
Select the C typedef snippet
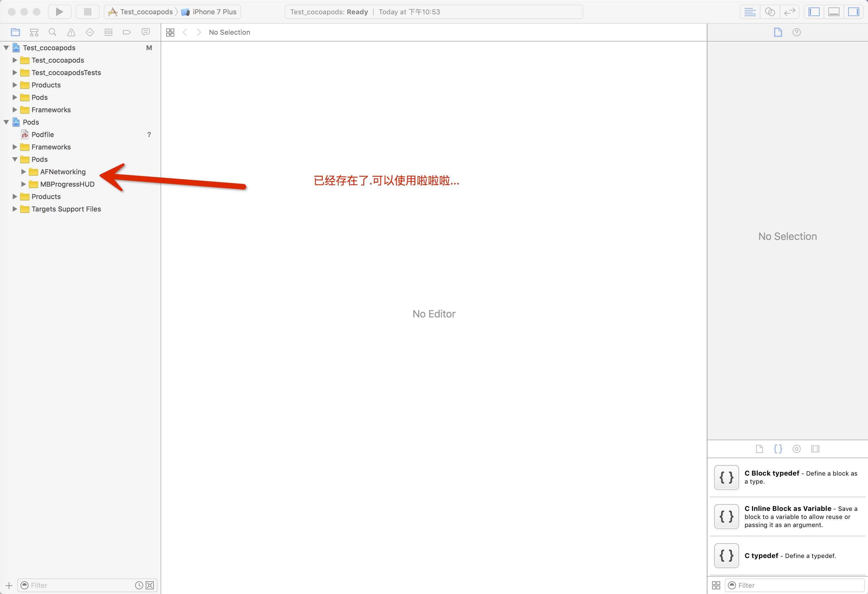point(787,556)
